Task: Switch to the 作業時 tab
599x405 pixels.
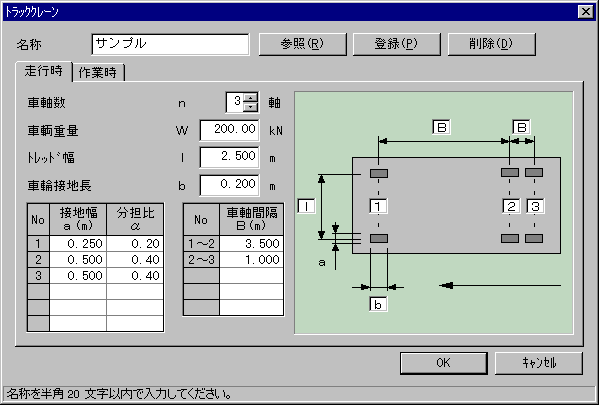Action: point(98,73)
